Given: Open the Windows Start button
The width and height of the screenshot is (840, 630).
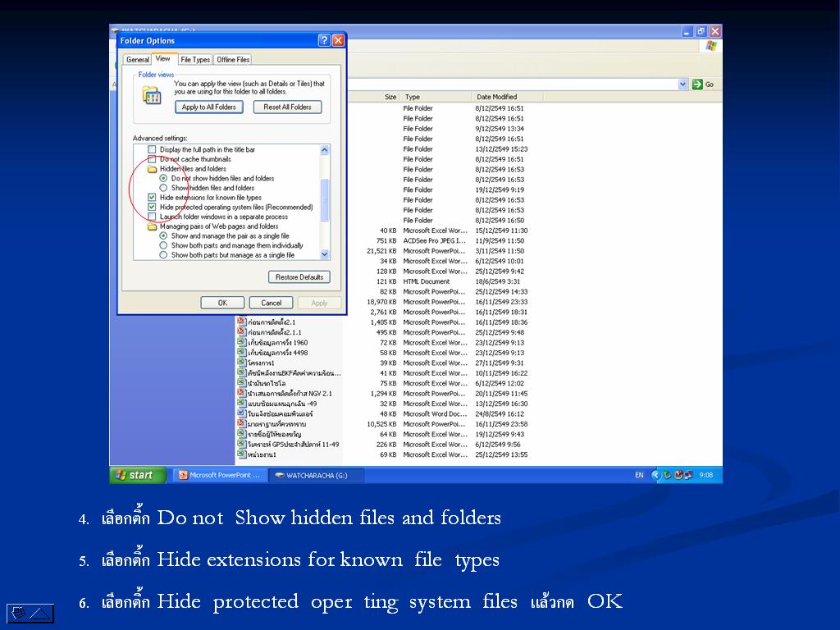Looking at the screenshot, I should point(137,475).
